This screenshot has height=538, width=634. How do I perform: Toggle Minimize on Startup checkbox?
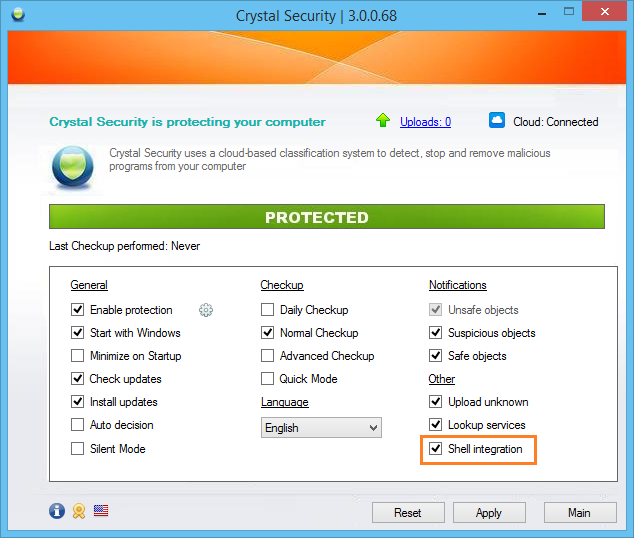(78, 356)
